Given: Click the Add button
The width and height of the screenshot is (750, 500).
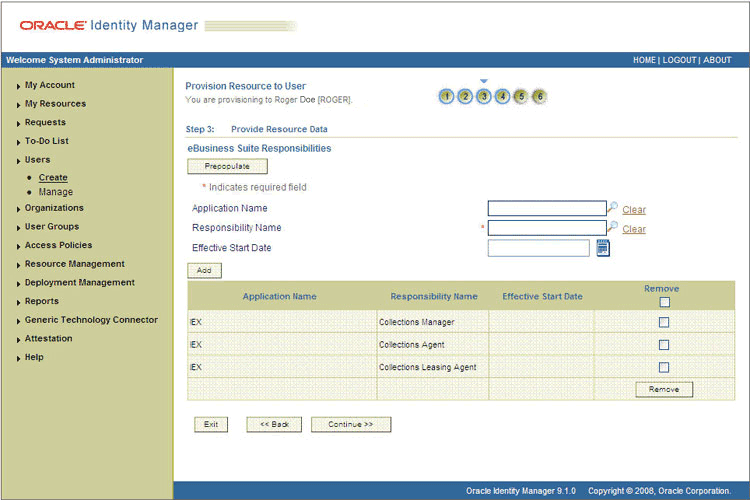Looking at the screenshot, I should pyautogui.click(x=204, y=270).
